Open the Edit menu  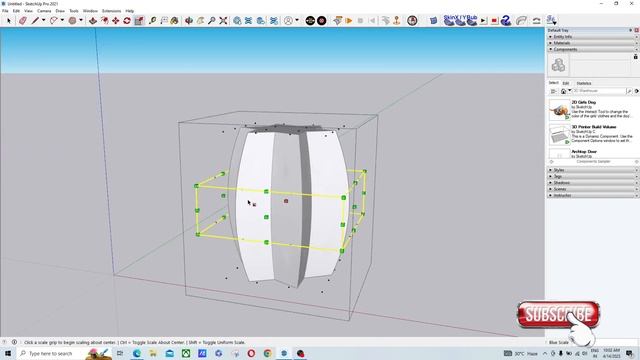tap(16, 11)
